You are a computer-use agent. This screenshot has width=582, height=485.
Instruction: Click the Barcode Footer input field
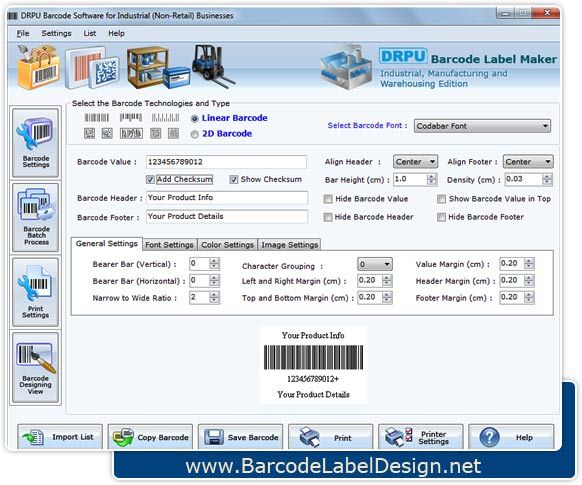pos(227,216)
